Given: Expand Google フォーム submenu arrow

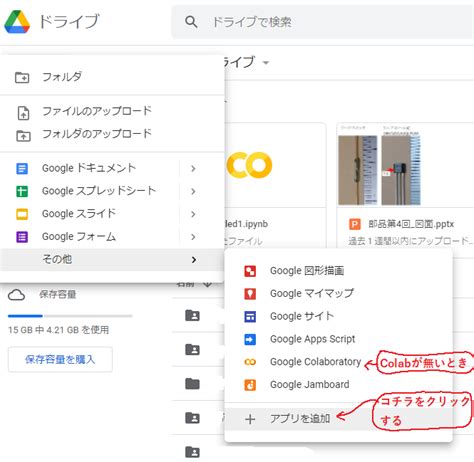Looking at the screenshot, I should coord(193,237).
